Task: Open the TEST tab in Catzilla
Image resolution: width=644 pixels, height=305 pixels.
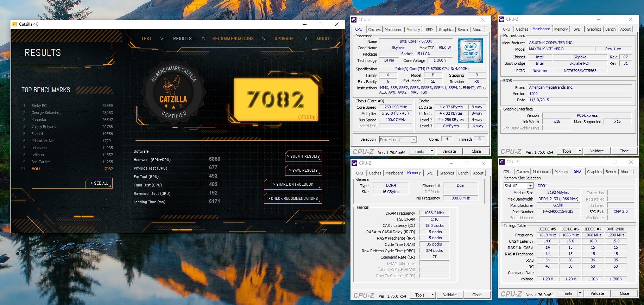Action: click(146, 39)
